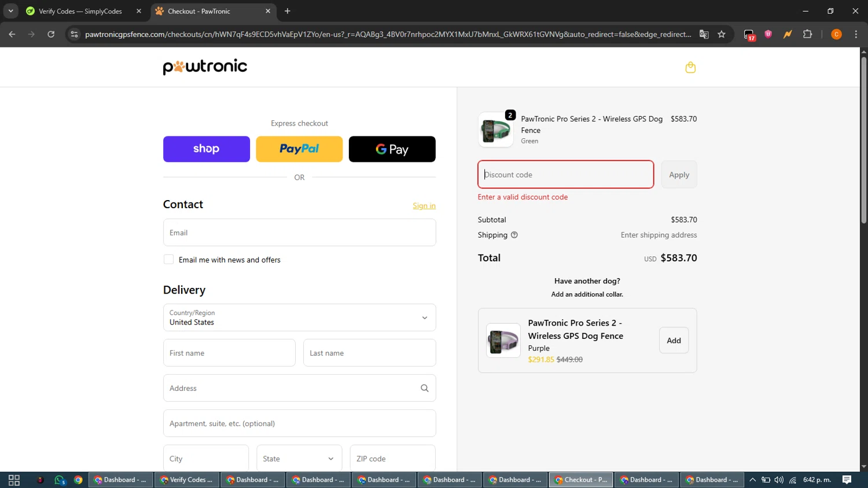
Task: Click the Last name field
Action: point(369,353)
